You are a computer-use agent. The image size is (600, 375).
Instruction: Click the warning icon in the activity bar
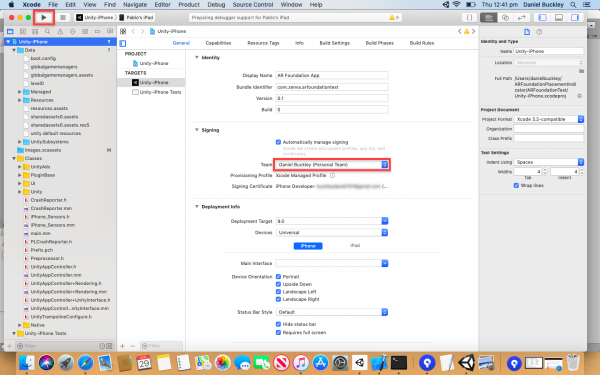pyautogui.click(x=392, y=18)
